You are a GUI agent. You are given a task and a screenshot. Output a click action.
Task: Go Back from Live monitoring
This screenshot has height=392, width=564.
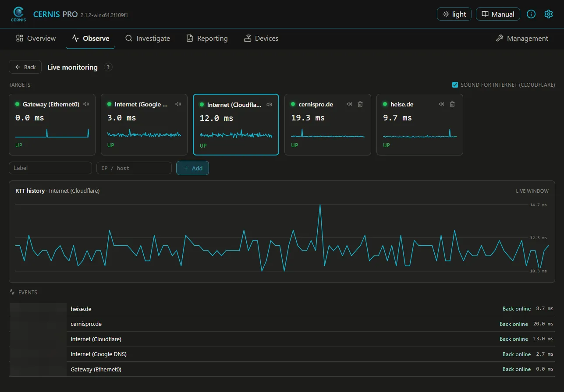pos(25,67)
